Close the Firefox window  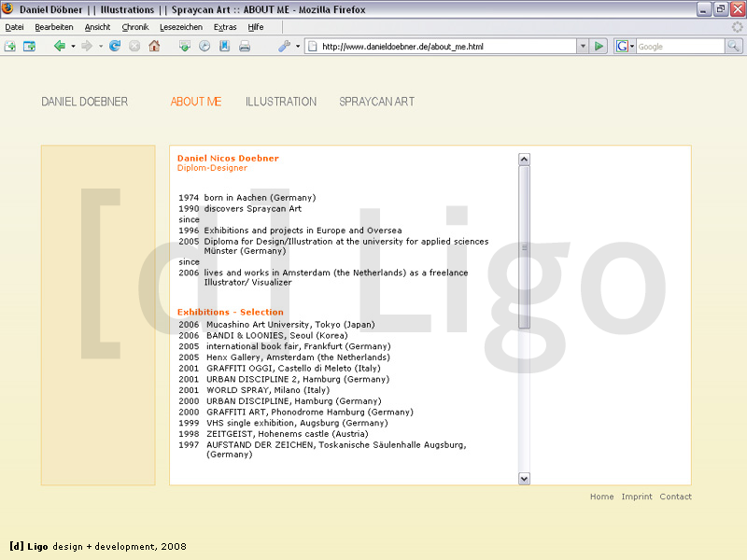pyautogui.click(x=737, y=9)
